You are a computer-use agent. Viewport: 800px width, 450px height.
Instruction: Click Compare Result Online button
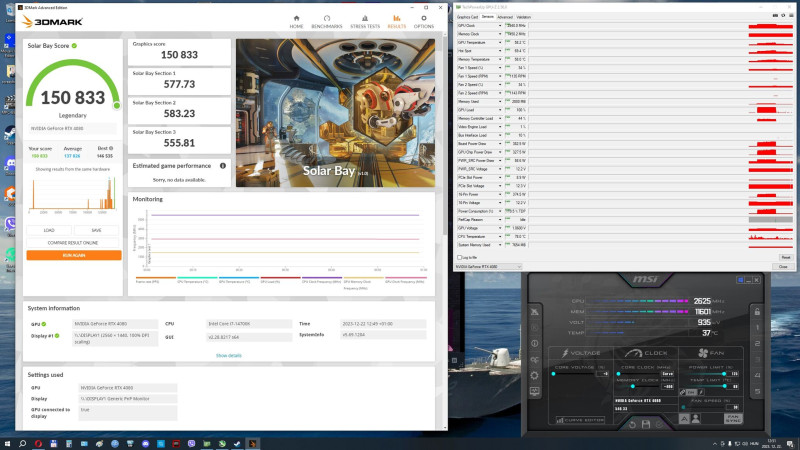72,243
